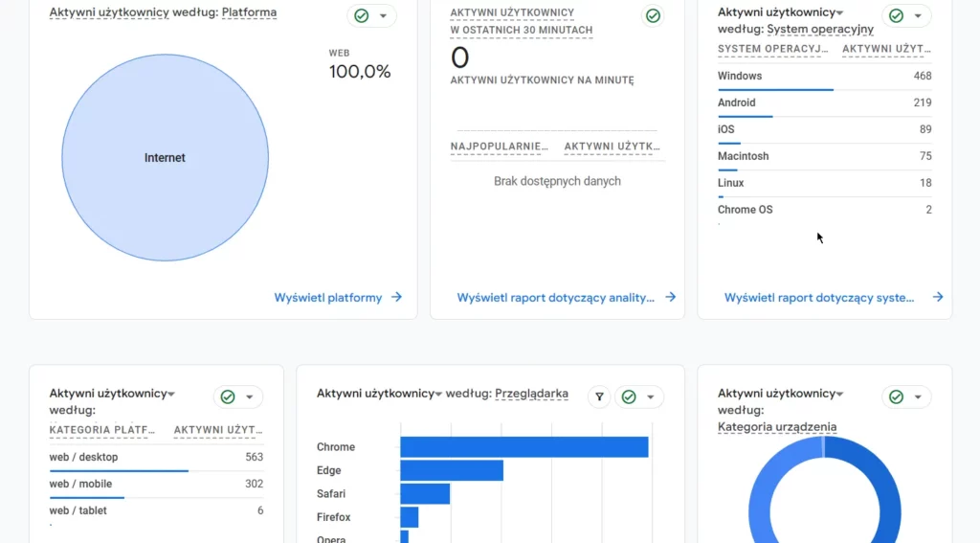The height and width of the screenshot is (543, 980).
Task: Click the green check icon in Platforma card
Action: (x=362, y=16)
